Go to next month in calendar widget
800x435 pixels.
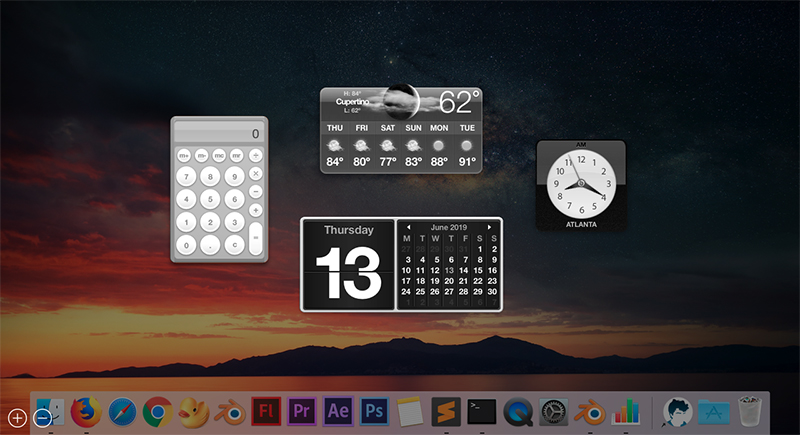click(489, 227)
